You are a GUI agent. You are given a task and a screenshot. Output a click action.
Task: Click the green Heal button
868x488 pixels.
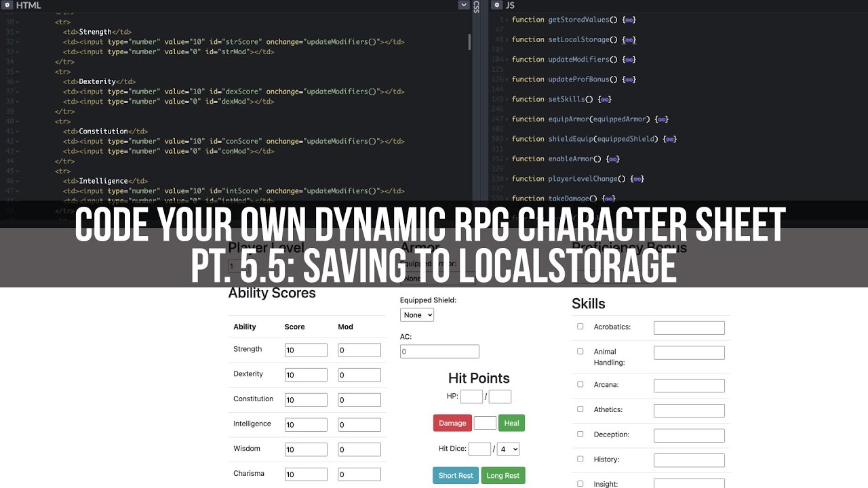511,423
